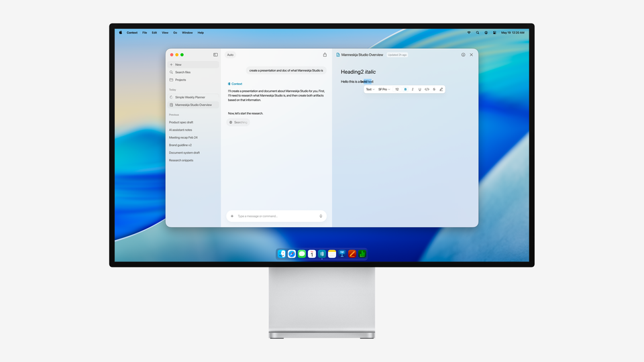Open Numbers from the dock
The image size is (644, 362).
click(x=362, y=254)
